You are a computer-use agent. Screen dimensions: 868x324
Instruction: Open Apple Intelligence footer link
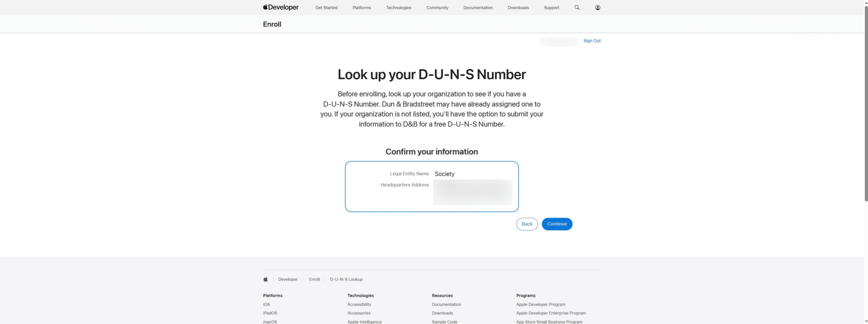tap(364, 322)
